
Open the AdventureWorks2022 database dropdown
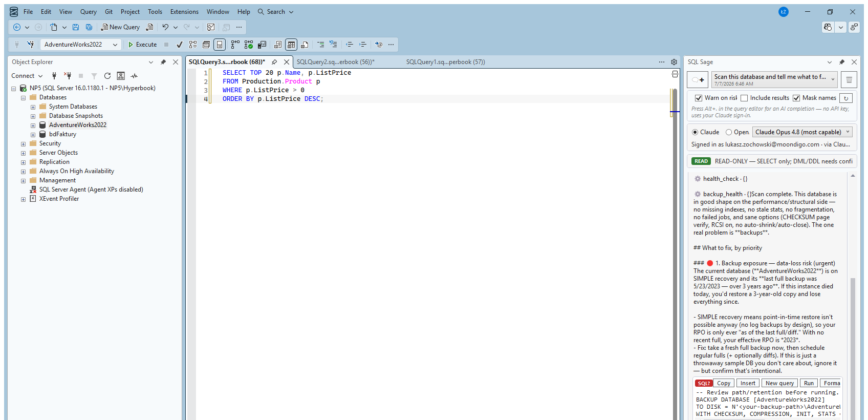pyautogui.click(x=81, y=45)
